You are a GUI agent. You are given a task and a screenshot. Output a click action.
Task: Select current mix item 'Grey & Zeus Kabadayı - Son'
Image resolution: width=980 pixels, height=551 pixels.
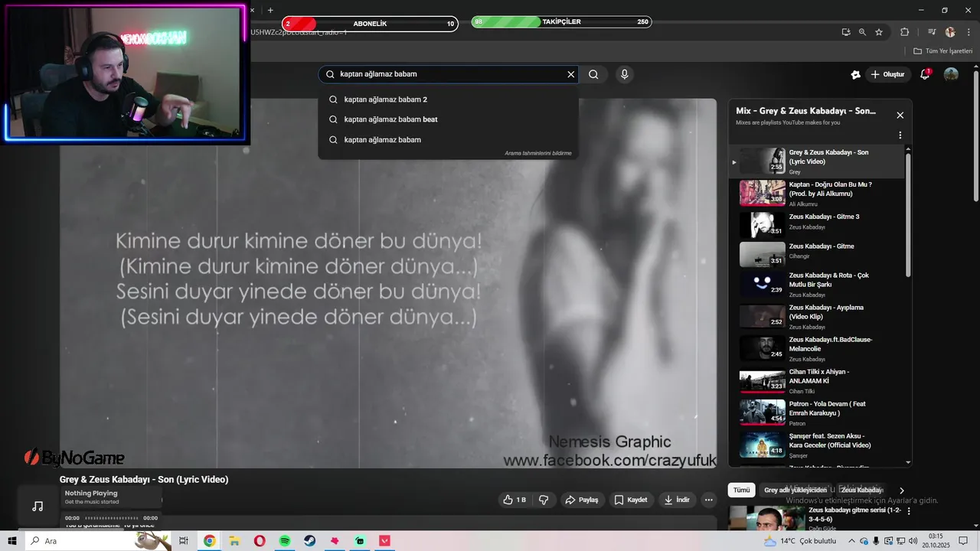coord(816,161)
